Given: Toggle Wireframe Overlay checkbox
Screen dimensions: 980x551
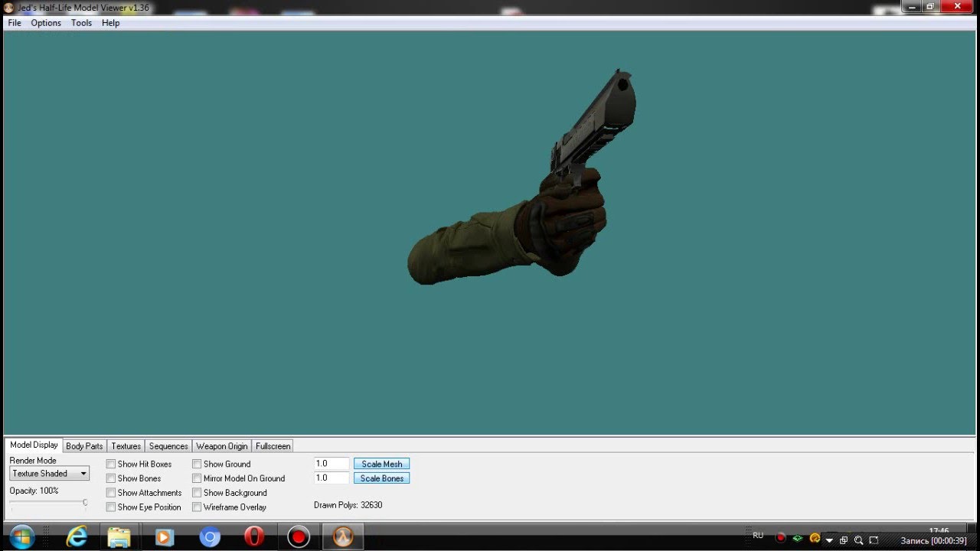Looking at the screenshot, I should coord(197,507).
